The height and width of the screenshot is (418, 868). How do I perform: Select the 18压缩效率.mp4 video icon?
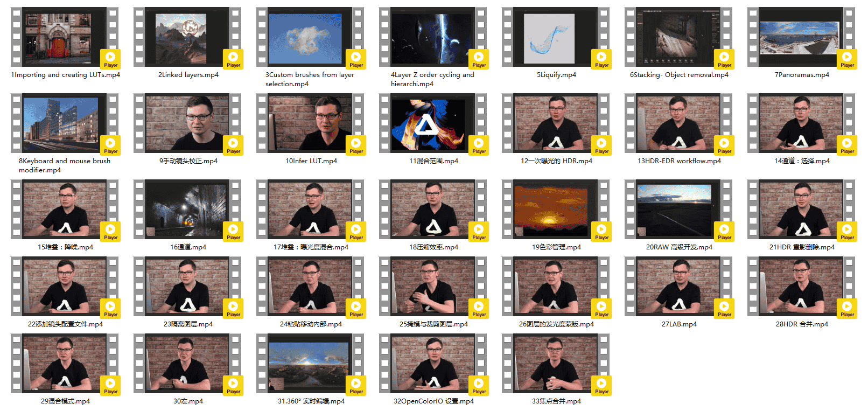click(x=433, y=210)
